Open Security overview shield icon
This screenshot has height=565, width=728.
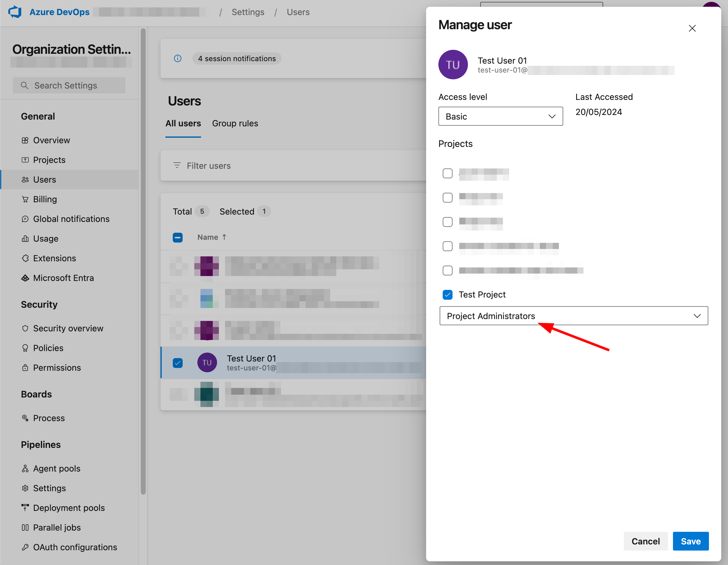25,328
